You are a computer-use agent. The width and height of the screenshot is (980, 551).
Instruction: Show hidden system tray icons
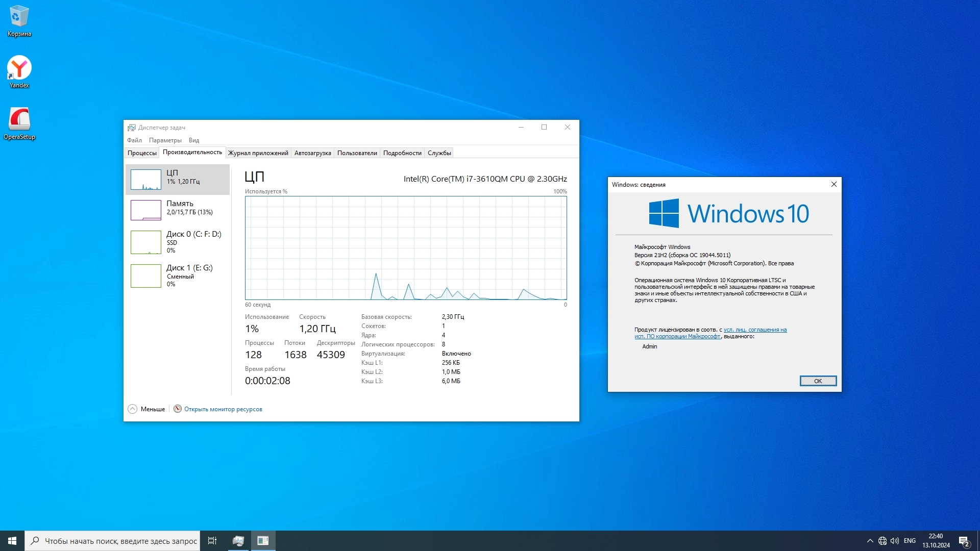click(870, 541)
